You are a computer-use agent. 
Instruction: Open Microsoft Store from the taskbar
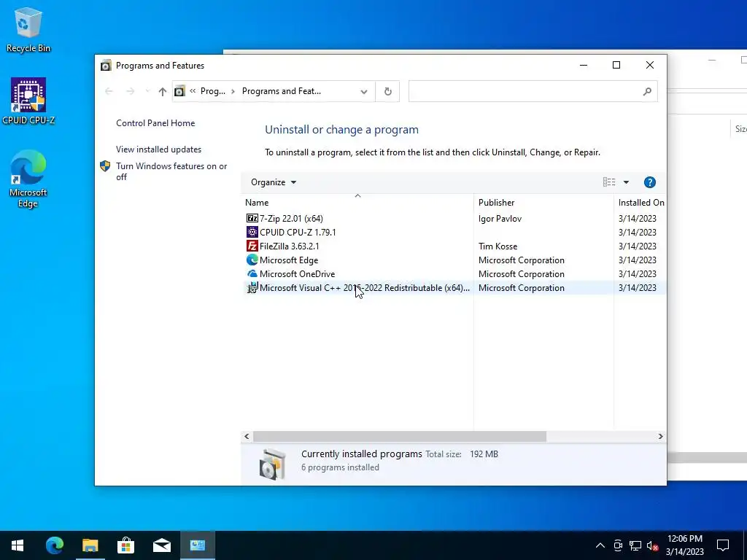coord(125,545)
